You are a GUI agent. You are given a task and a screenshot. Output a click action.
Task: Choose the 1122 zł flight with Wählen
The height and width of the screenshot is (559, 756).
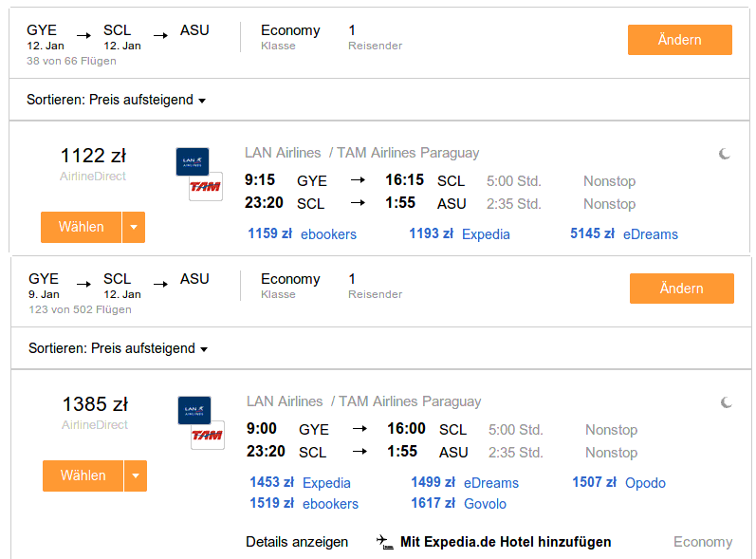[x=81, y=227]
